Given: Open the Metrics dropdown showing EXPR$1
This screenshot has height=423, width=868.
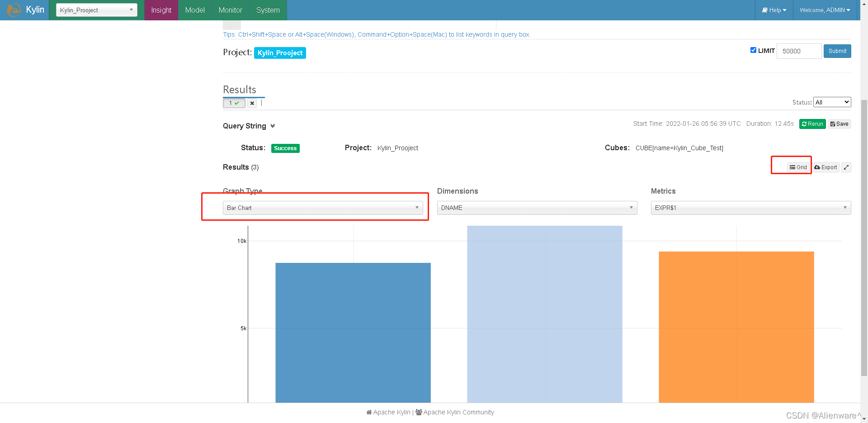Looking at the screenshot, I should pos(751,208).
